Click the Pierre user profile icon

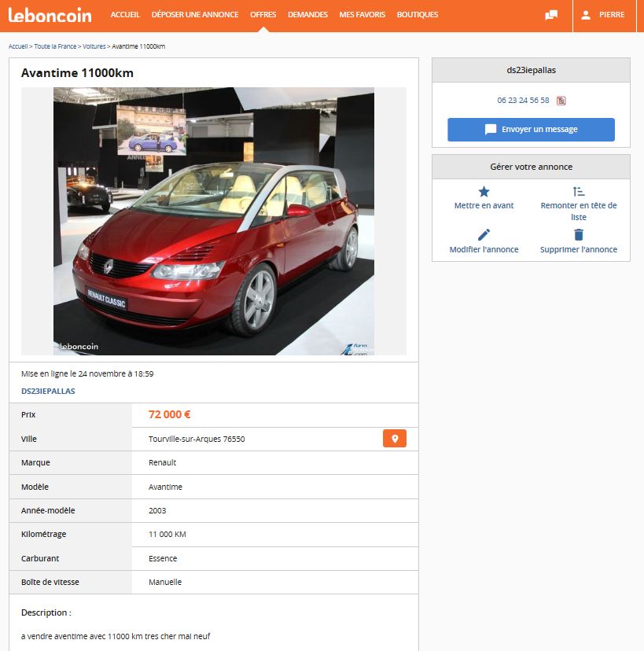tap(586, 15)
